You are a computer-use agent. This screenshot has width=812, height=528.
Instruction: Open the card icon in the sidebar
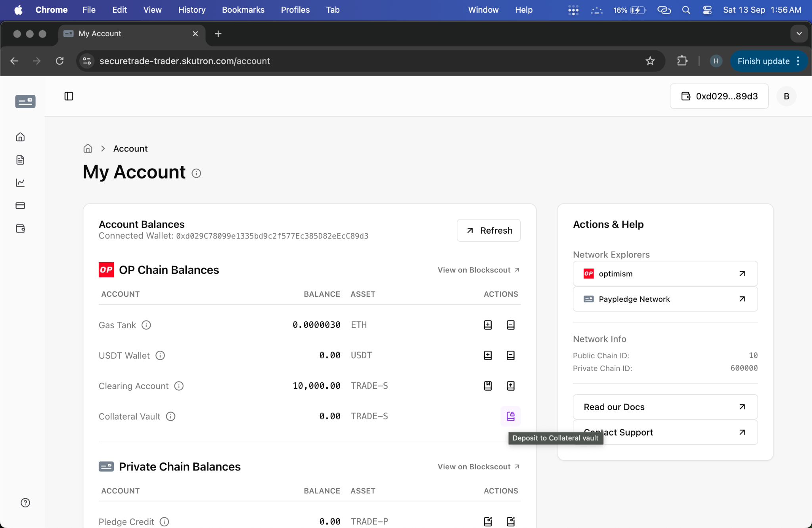pyautogui.click(x=20, y=205)
